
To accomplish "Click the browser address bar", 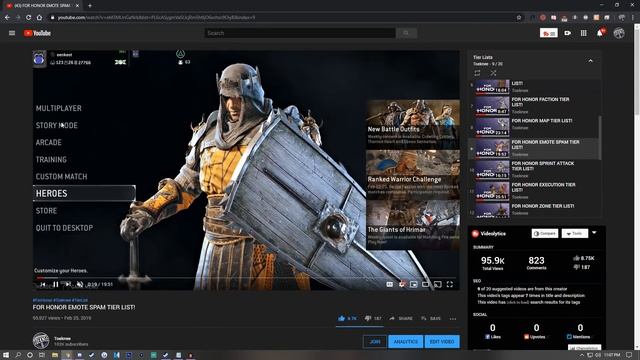I will [x=282, y=18].
